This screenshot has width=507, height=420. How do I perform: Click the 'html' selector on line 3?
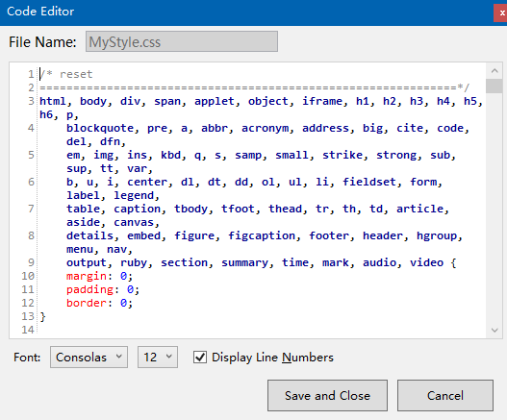(53, 101)
